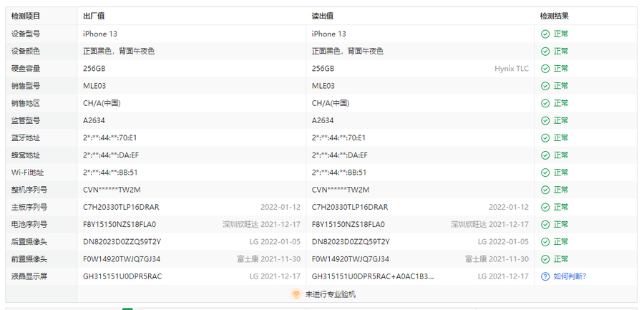Click factory Bluetooth address ending 70:E1

point(110,137)
